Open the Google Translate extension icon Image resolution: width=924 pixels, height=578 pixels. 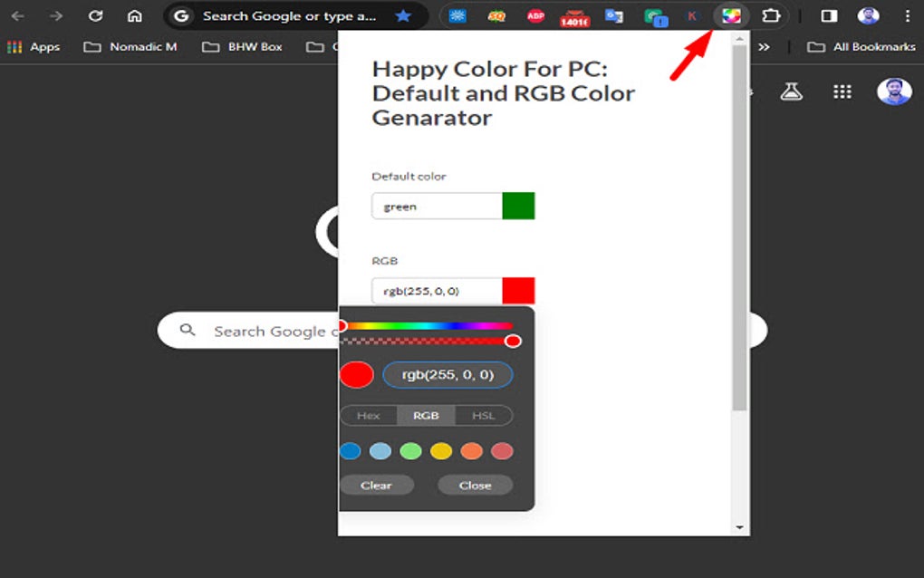[x=613, y=15]
